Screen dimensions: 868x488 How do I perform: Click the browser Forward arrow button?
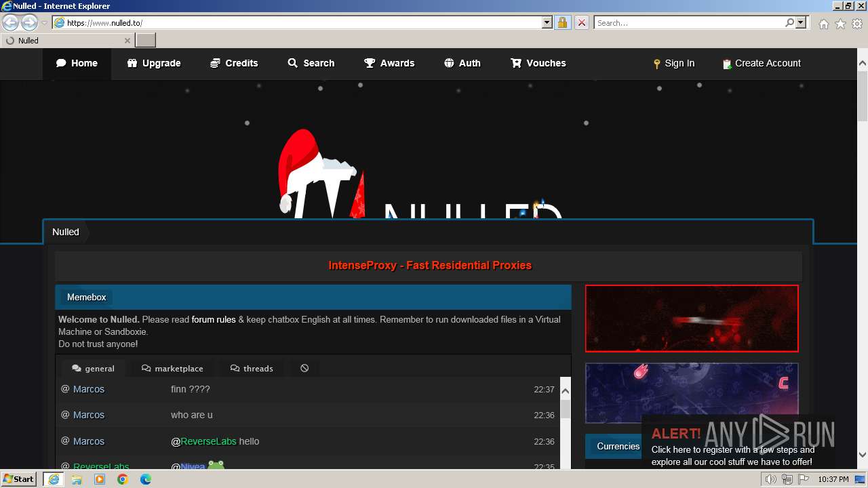29,22
